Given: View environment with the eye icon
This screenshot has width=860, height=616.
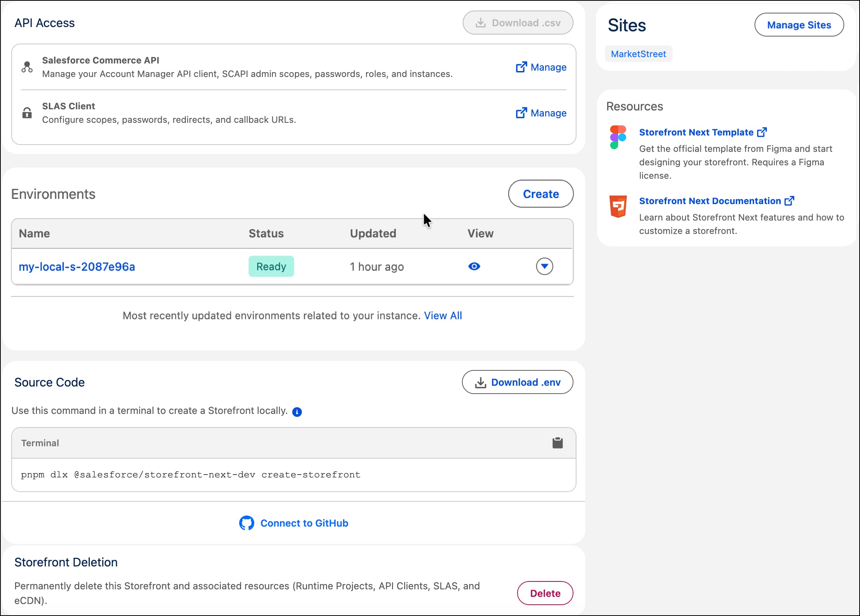Looking at the screenshot, I should (x=474, y=266).
